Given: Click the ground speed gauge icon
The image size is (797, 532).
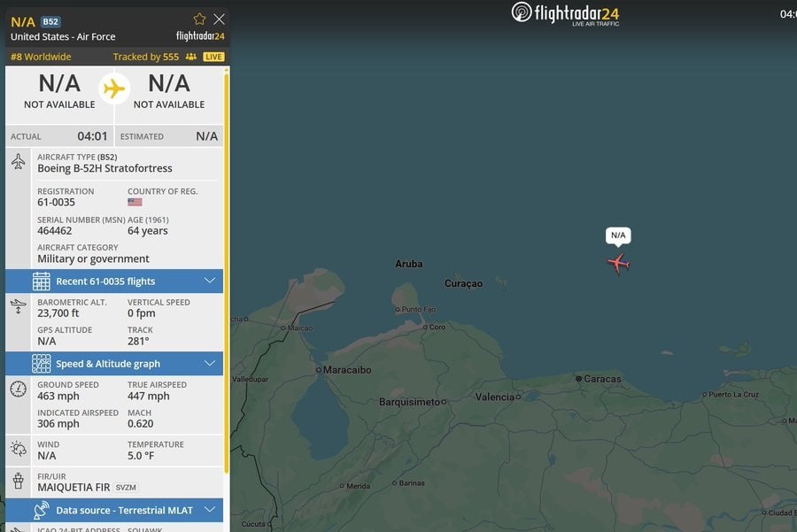Looking at the screenshot, I should point(19,389).
